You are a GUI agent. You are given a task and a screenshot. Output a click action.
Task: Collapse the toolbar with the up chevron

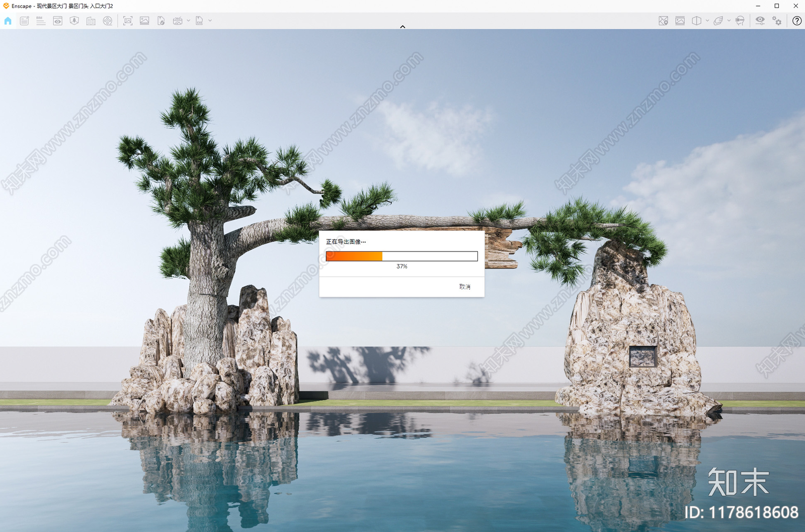click(403, 27)
